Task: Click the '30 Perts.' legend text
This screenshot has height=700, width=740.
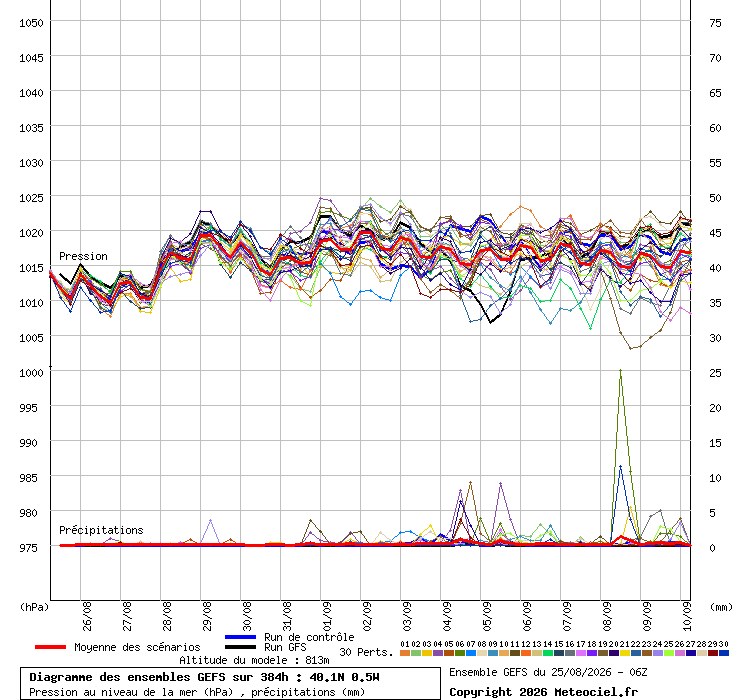Action: (366, 652)
